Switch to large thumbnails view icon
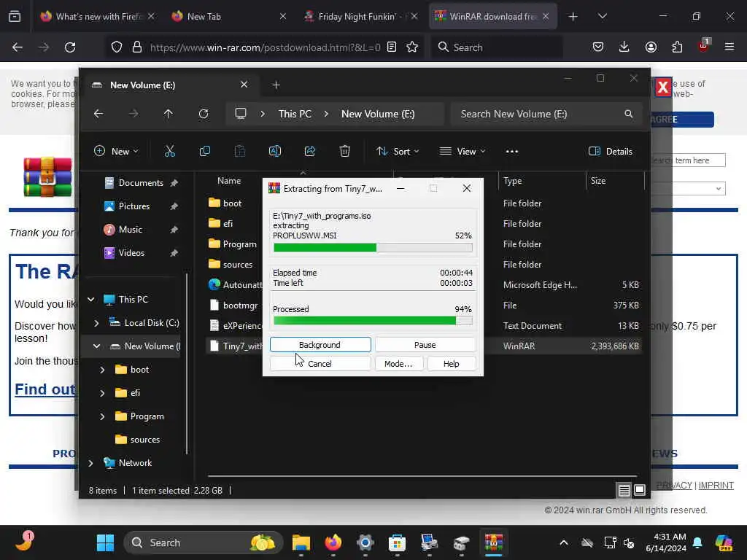 [x=640, y=490]
